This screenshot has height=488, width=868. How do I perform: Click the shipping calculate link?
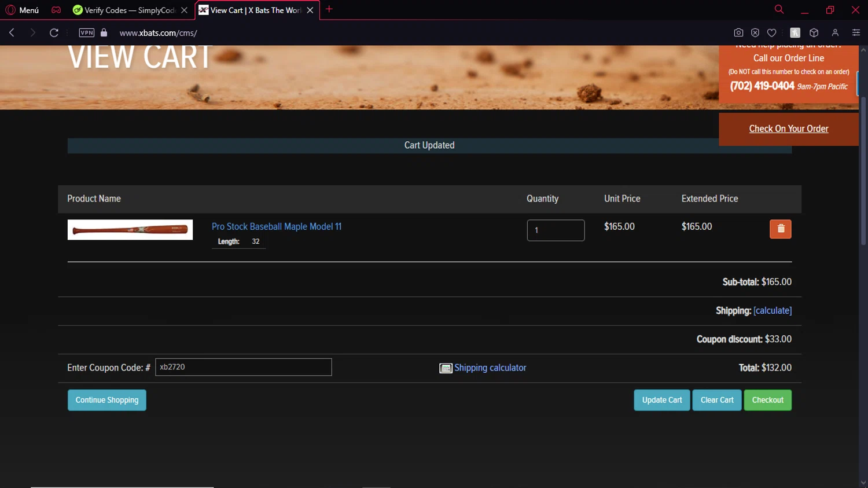(x=773, y=310)
